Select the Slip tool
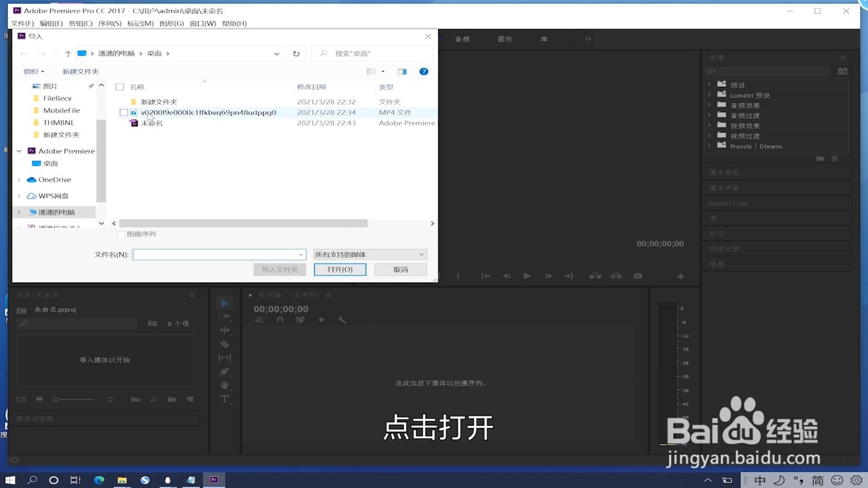The height and width of the screenshot is (488, 868). click(225, 358)
